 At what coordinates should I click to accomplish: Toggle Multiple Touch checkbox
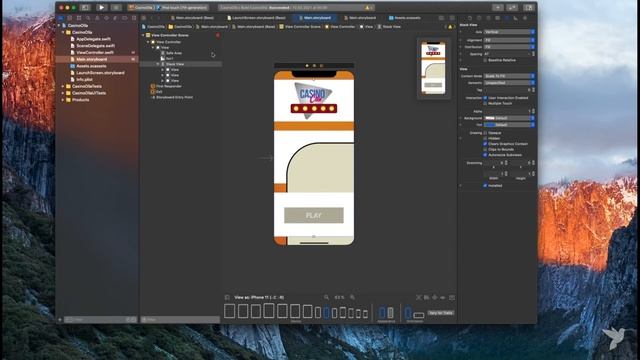(x=485, y=103)
